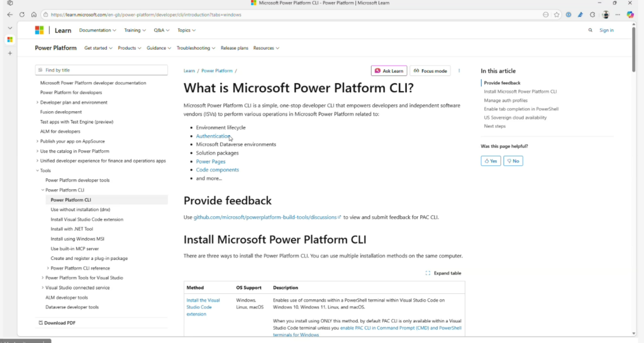Click the Yes button for page helpful
This screenshot has width=644, height=343.
[x=491, y=161]
